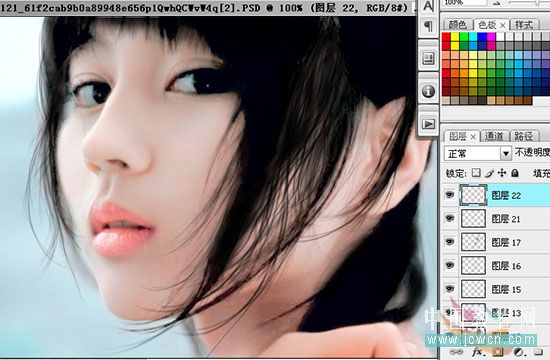This screenshot has height=360, width=550.
Task: Switch to the 通道 tab
Action: click(494, 136)
